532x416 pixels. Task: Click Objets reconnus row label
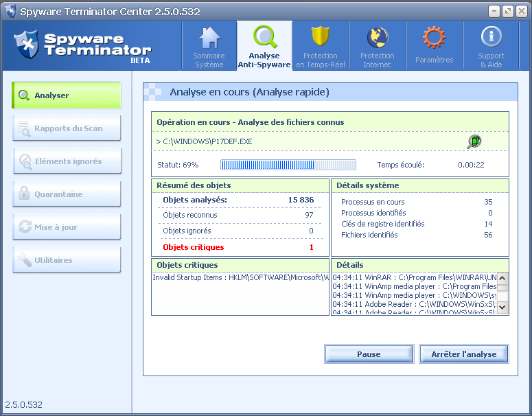click(190, 215)
